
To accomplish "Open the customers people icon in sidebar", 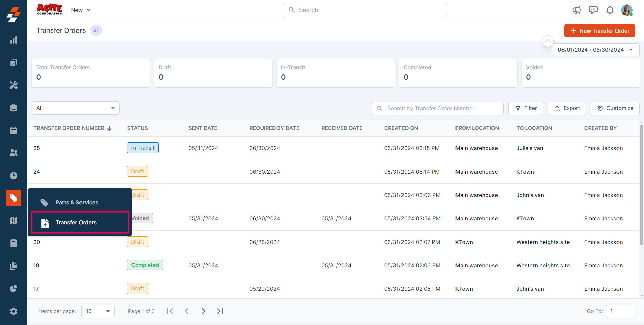I will point(13,153).
